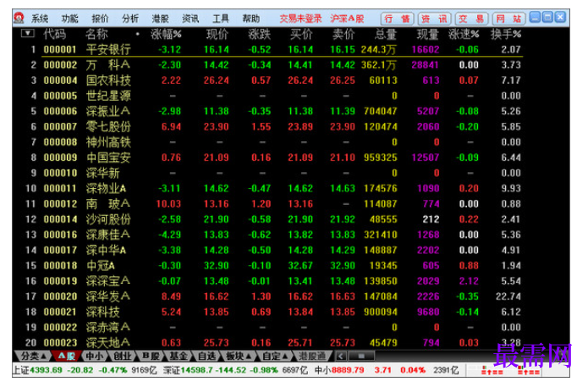
Task: Sort by 涨速% column header
Action: 464,34
